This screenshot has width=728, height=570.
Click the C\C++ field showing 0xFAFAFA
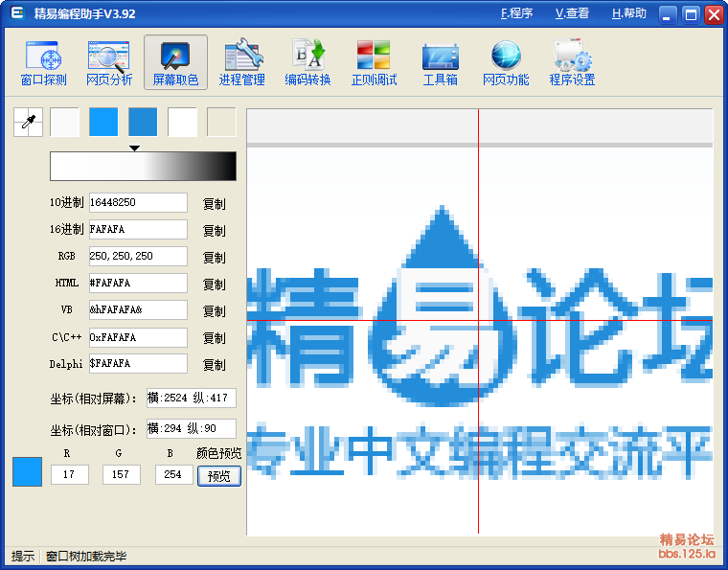[138, 337]
